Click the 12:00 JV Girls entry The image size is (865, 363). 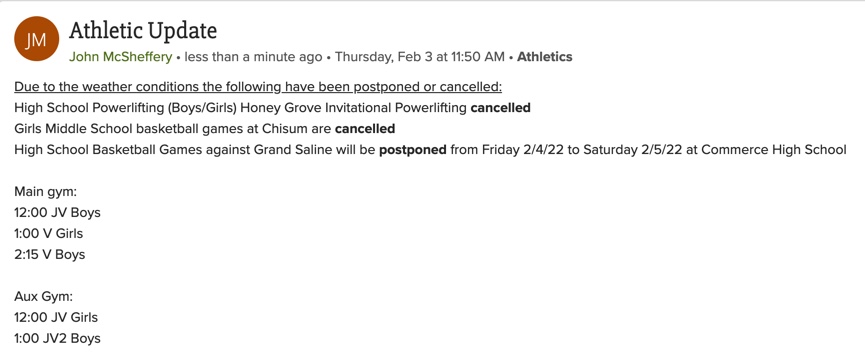click(x=56, y=317)
